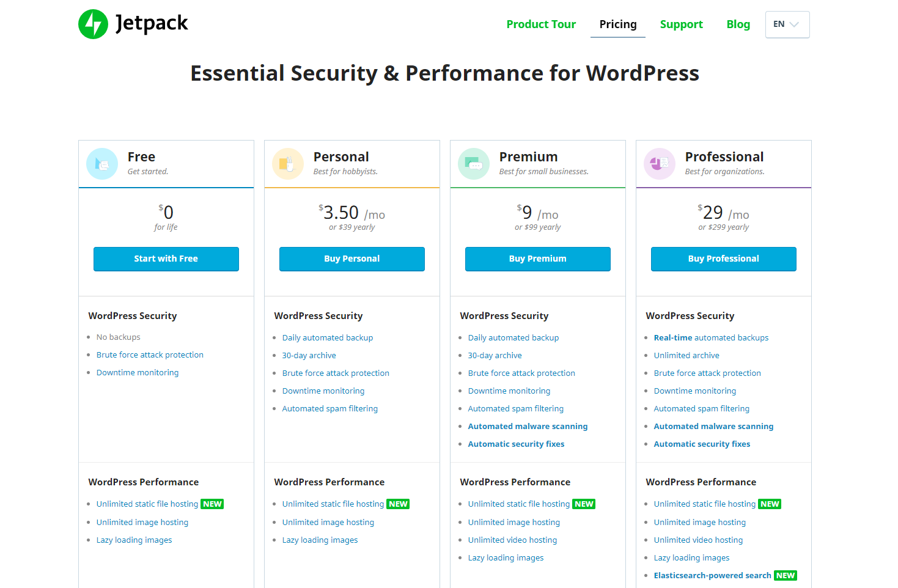
Task: Go to the Support menu item
Action: point(681,24)
